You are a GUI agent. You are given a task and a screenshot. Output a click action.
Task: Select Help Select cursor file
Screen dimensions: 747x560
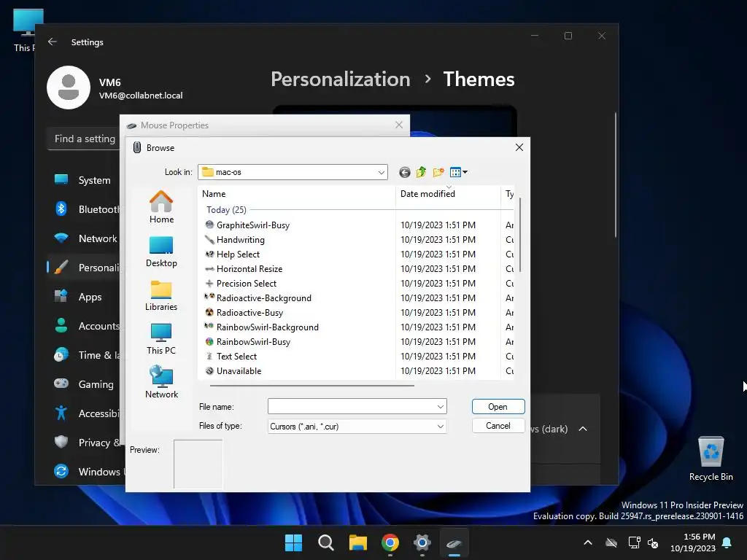point(238,254)
